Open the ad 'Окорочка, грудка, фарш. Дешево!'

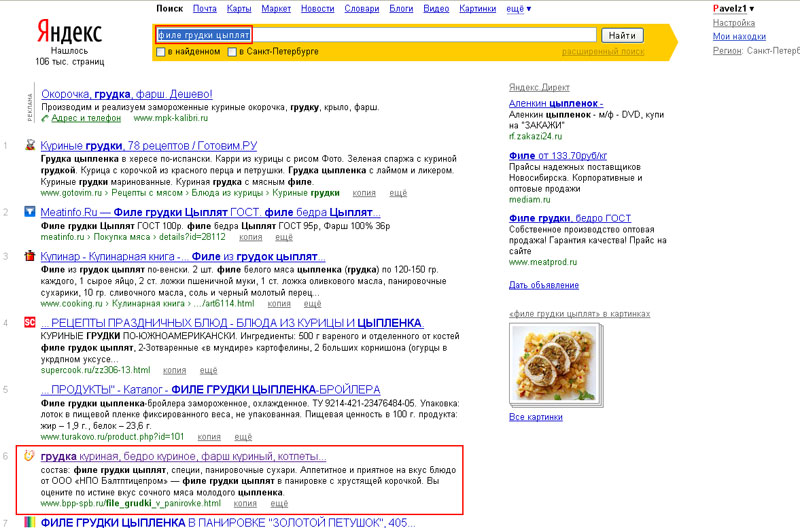point(127,94)
